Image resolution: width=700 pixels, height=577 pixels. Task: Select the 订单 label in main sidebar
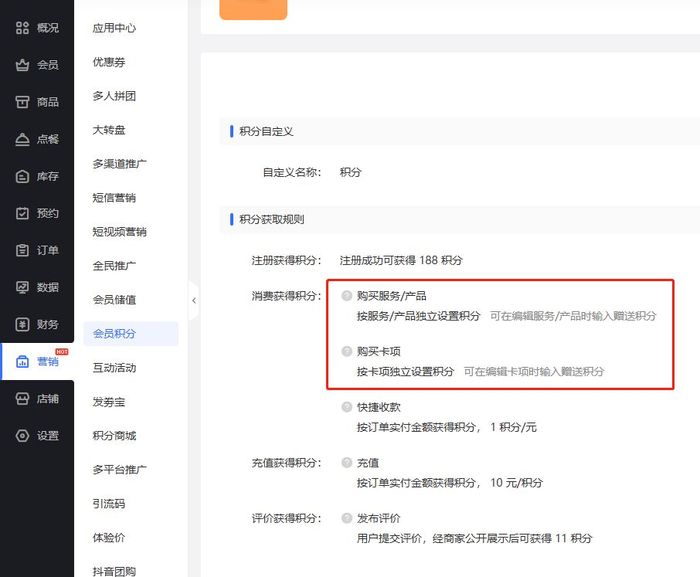pos(48,250)
